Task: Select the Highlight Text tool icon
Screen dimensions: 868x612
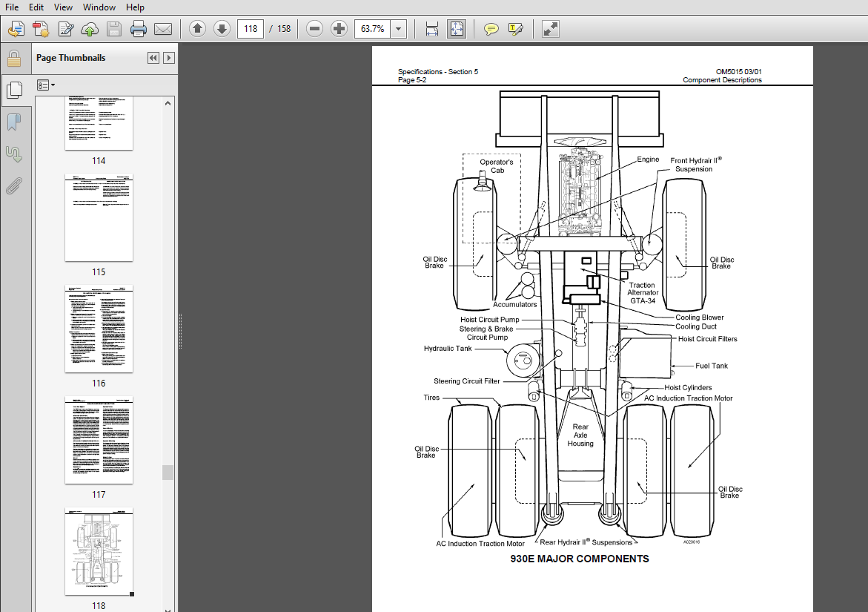Action: (x=515, y=29)
